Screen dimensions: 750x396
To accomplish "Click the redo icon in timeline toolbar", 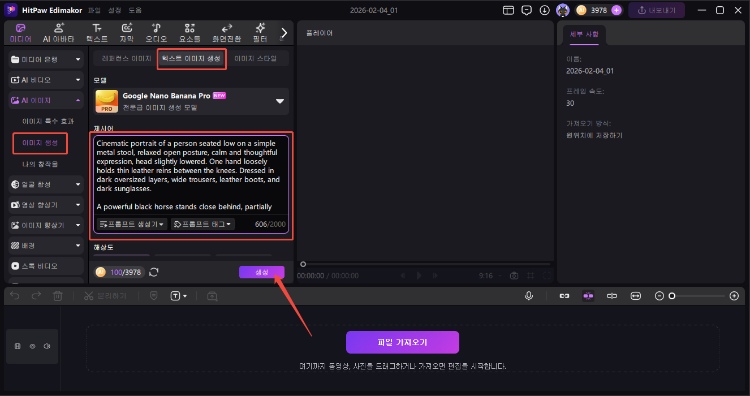I will (x=36, y=296).
